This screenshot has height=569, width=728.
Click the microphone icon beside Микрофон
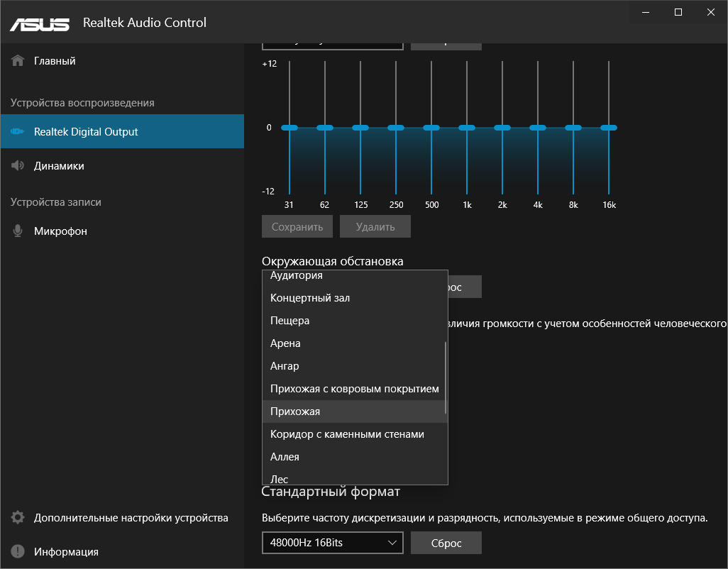tap(18, 231)
